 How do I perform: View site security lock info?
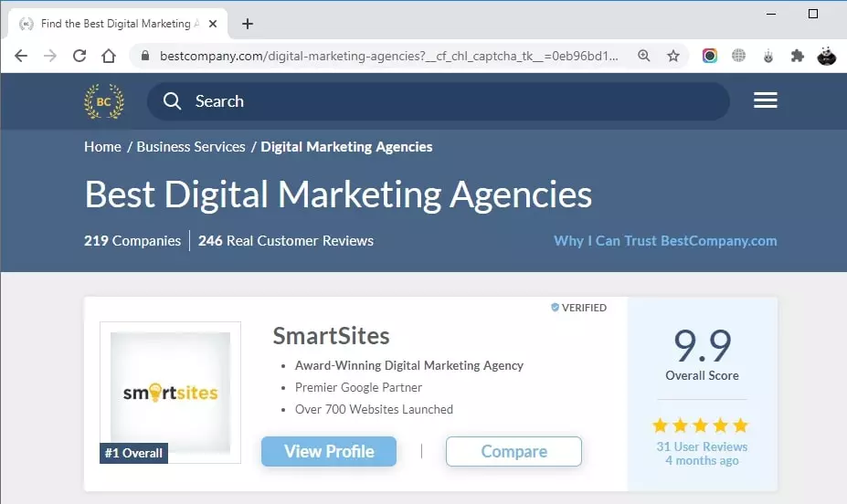(x=144, y=56)
